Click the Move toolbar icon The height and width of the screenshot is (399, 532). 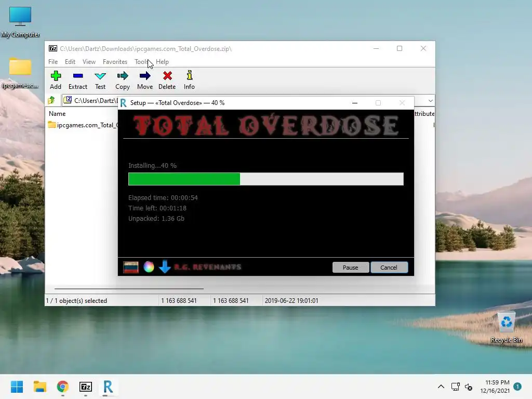click(145, 80)
